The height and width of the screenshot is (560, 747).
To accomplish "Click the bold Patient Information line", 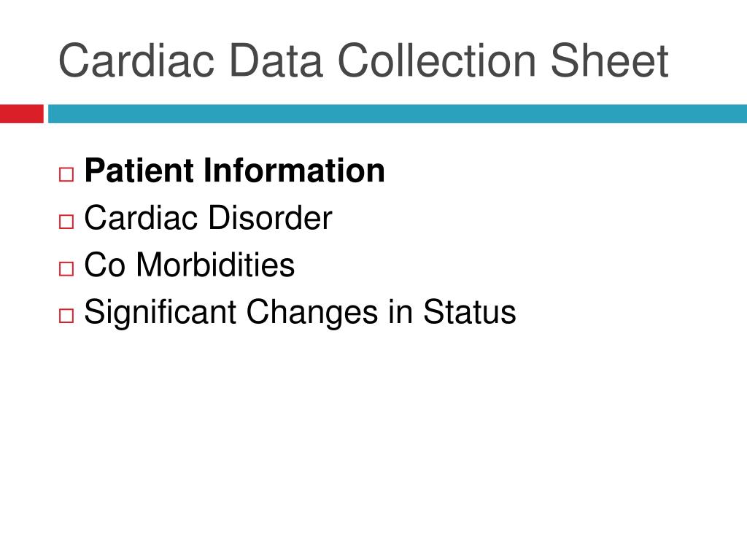I will [x=234, y=171].
